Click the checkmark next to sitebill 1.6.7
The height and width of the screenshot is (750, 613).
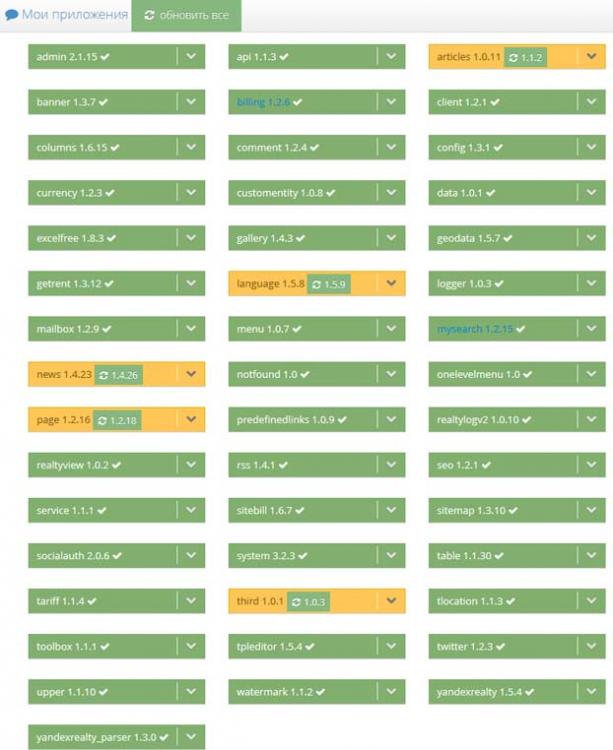pos(300,511)
